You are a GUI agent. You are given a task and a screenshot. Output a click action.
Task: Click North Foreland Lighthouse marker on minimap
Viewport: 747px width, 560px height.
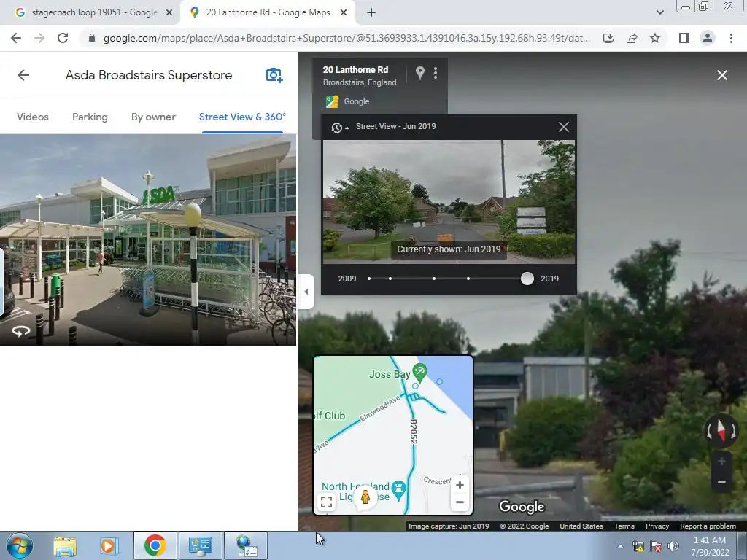398,489
